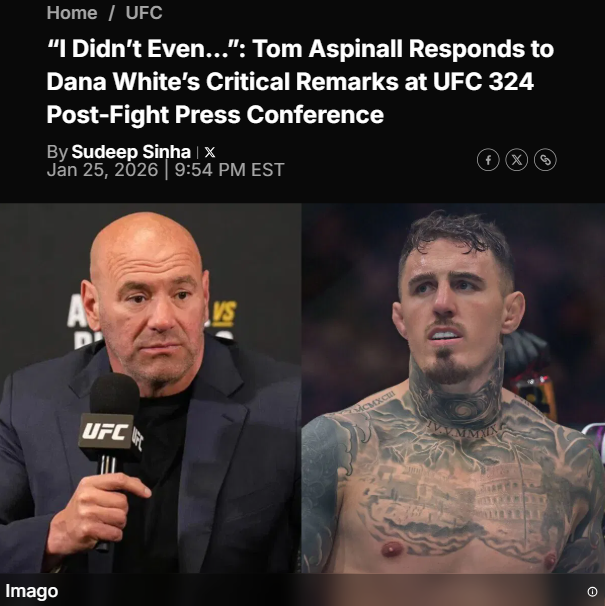This screenshot has height=606, width=605.
Task: Click image info icon at bottom right
Action: (x=592, y=591)
